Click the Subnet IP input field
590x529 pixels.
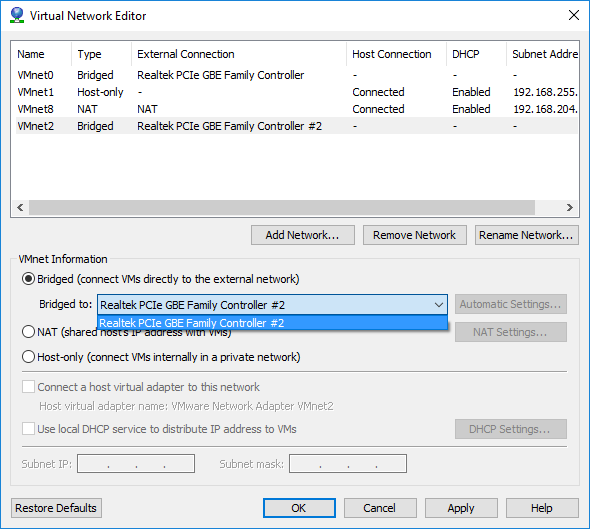click(x=136, y=464)
